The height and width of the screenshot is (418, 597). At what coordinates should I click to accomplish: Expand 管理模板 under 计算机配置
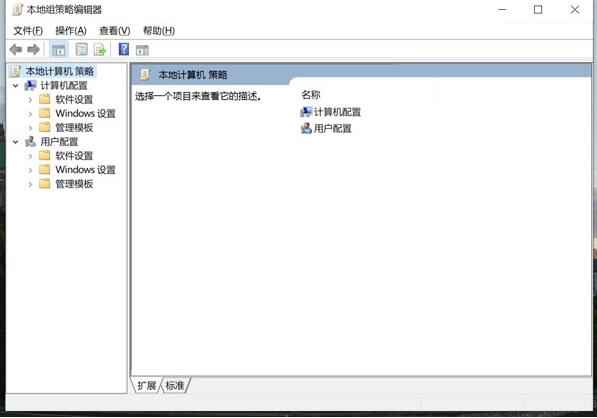click(30, 128)
